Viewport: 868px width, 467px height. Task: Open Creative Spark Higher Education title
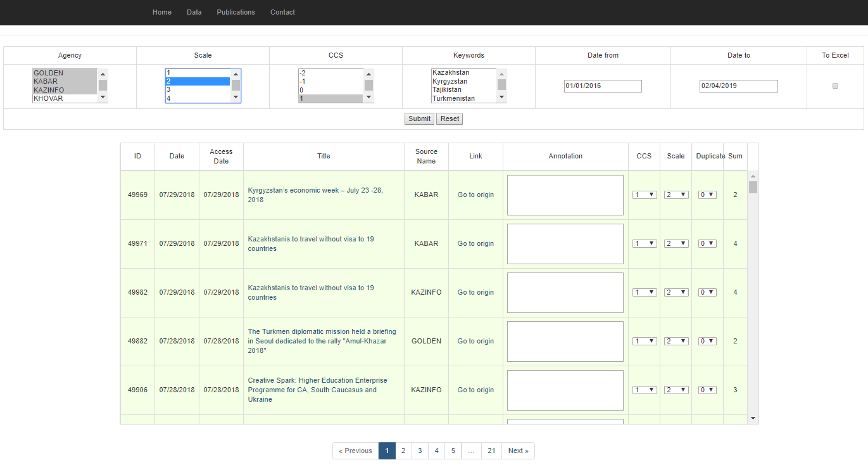(317, 390)
